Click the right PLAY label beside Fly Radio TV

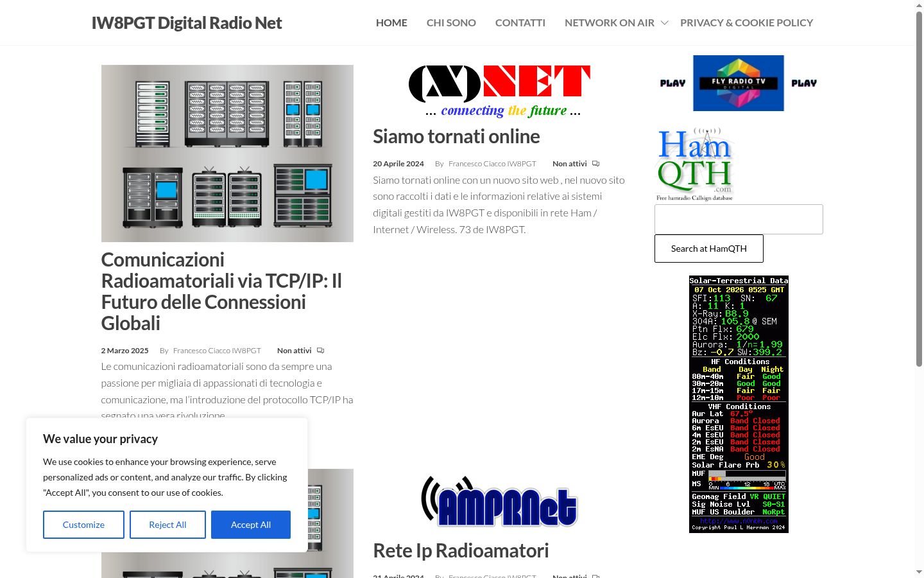804,83
